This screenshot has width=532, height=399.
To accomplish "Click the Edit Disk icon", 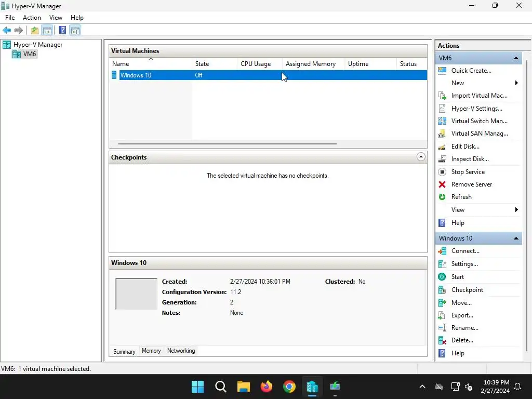I will [x=442, y=147].
